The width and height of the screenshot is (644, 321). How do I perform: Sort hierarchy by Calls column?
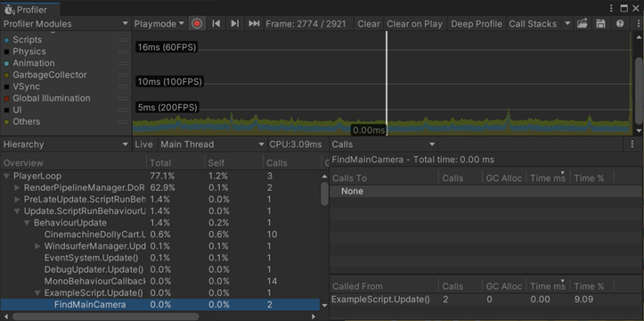coord(292,163)
